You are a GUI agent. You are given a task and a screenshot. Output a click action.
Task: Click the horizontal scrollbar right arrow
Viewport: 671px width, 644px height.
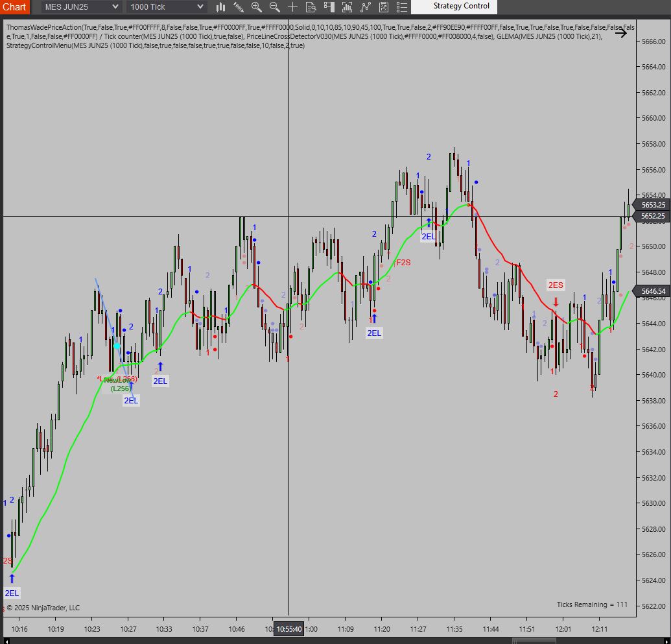[x=666, y=641]
